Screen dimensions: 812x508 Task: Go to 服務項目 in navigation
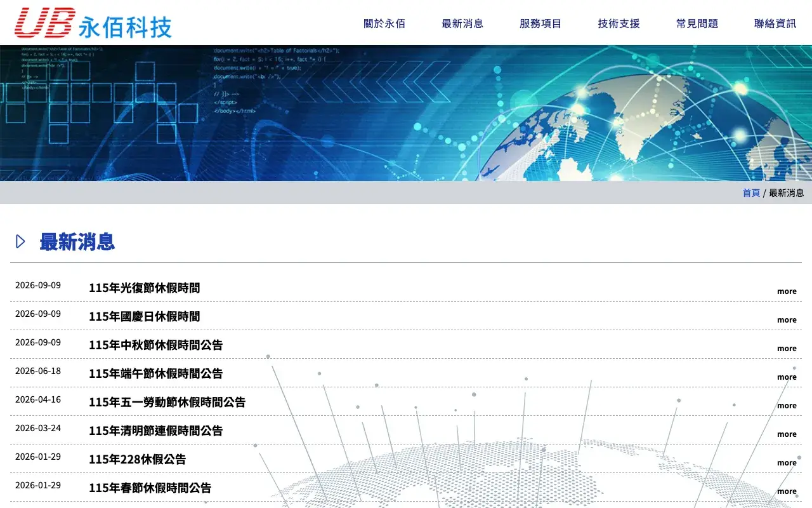coord(540,23)
